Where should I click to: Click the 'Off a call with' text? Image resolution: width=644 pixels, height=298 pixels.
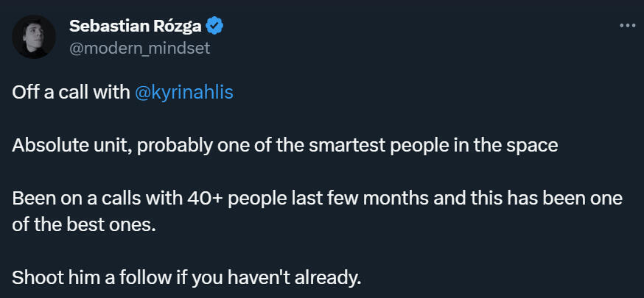[71, 93]
